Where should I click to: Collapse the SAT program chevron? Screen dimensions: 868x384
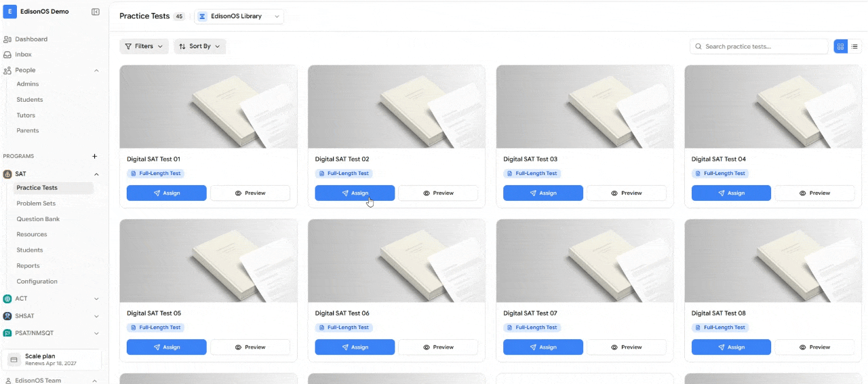[96, 174]
